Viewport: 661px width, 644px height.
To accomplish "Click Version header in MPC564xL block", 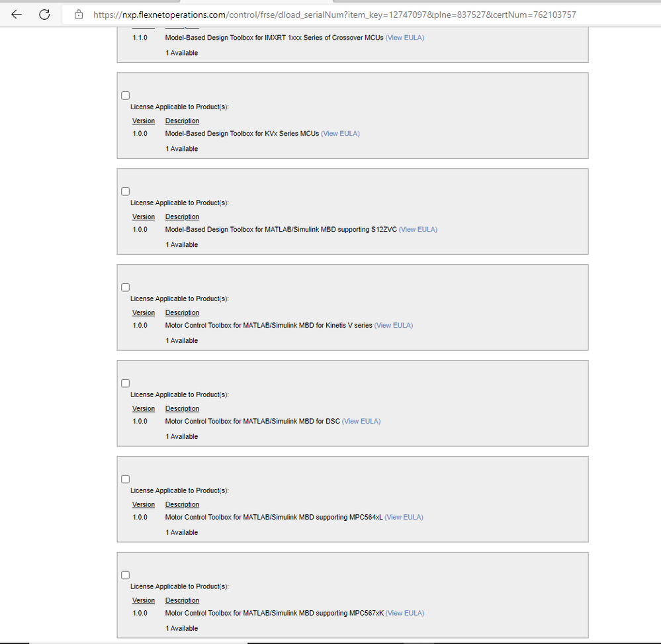I will click(x=144, y=505).
